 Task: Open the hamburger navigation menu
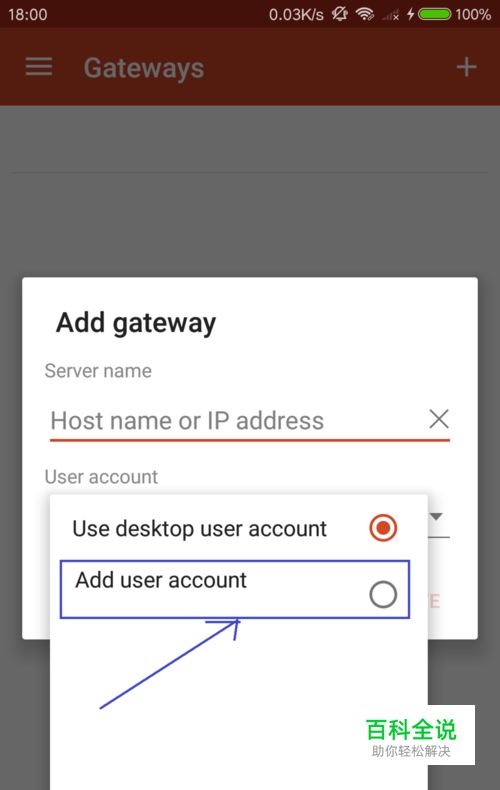(39, 67)
